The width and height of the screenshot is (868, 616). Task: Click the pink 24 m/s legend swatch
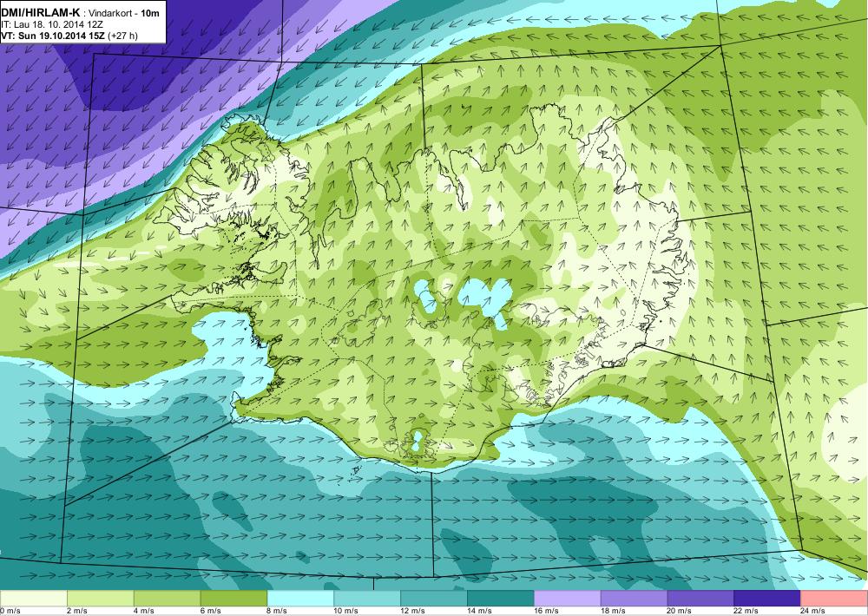coord(834,599)
